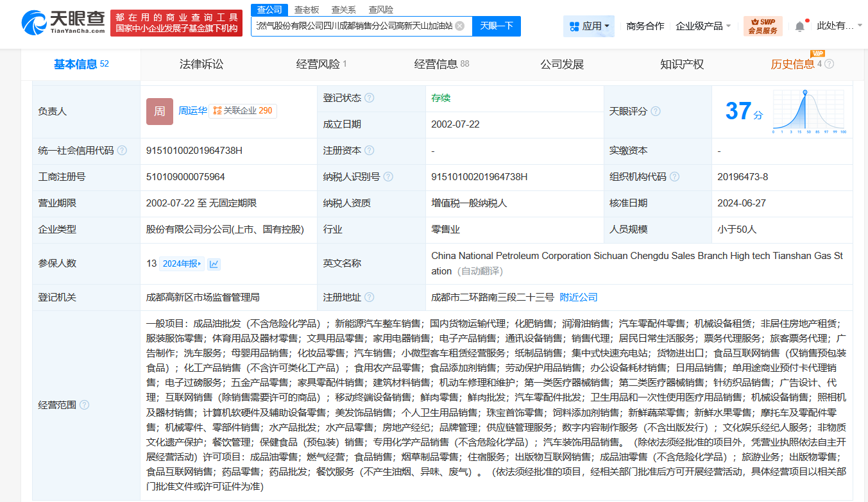Image resolution: width=868 pixels, height=502 pixels.
Task: Click the 关联企业 290 badge
Action: tap(243, 111)
